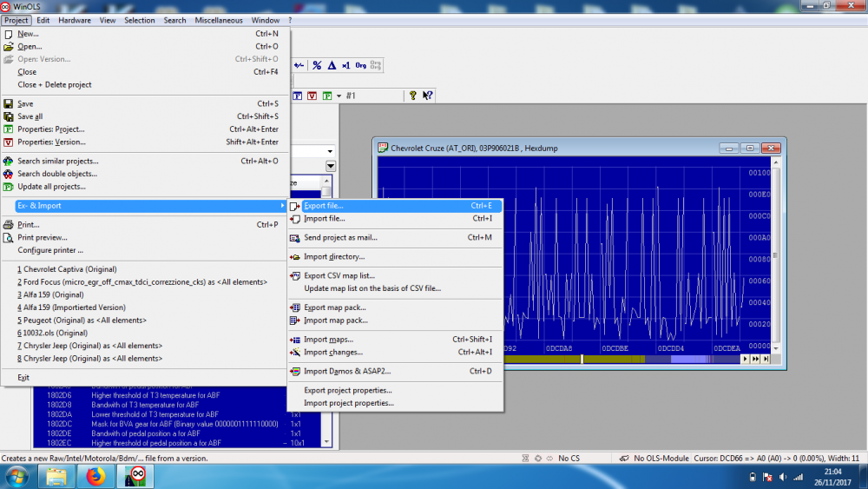Image resolution: width=868 pixels, height=489 pixels.
Task: Click hexdump scroll right arrow button
Action: tap(745, 359)
